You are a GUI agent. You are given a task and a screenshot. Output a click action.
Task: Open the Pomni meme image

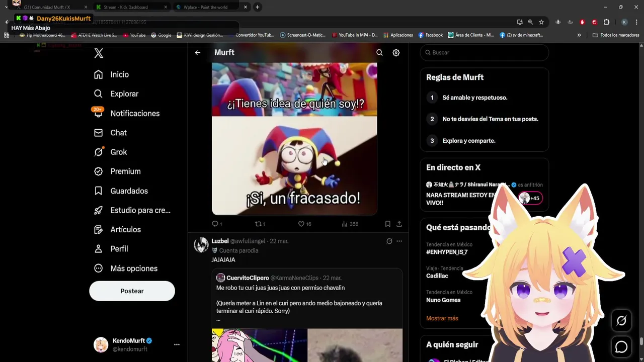pos(294,139)
